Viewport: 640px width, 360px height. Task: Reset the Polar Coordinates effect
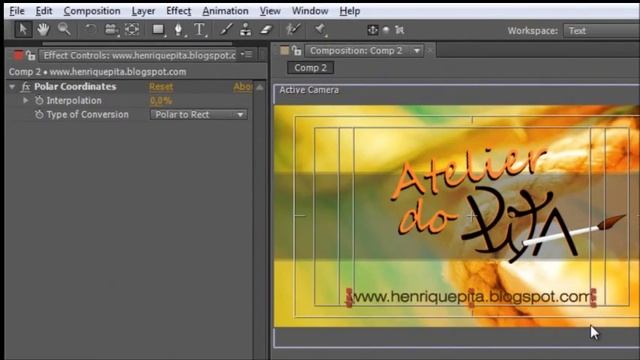pyautogui.click(x=161, y=87)
